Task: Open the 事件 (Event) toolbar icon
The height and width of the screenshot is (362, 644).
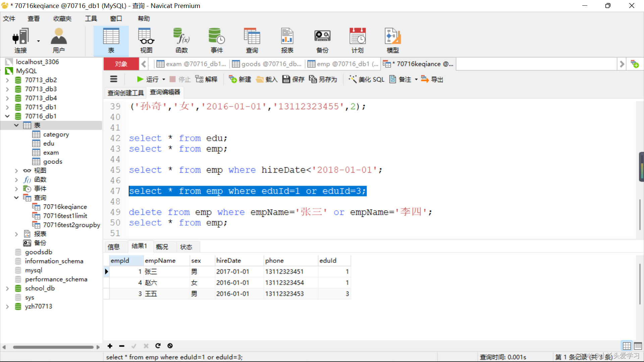Action: coord(217,41)
